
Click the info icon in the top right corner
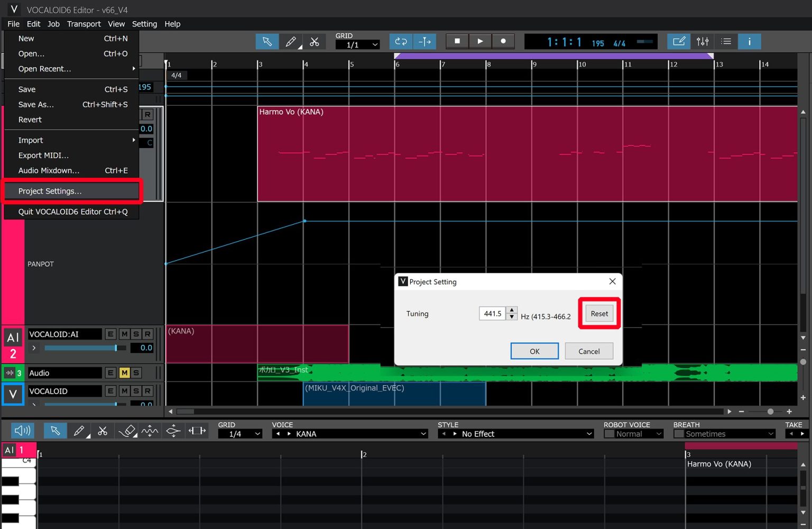coord(750,41)
